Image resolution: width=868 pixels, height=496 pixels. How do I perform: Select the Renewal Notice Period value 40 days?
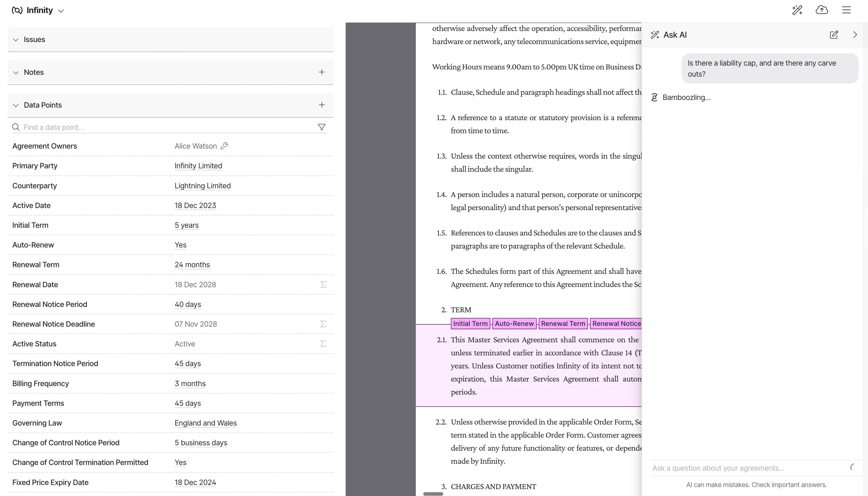click(x=188, y=304)
